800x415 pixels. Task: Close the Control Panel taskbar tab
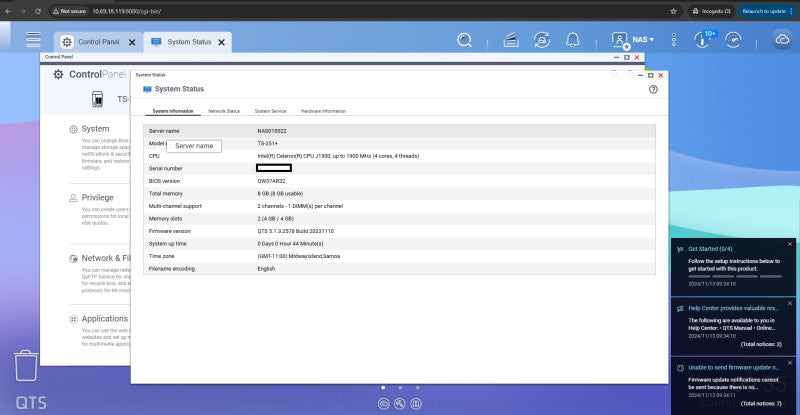click(132, 42)
